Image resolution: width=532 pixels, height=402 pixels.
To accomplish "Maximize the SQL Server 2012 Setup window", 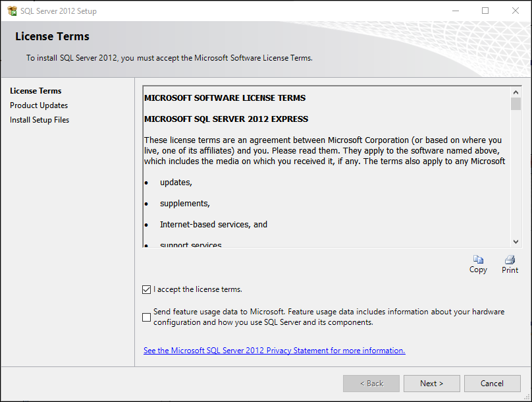I will (485, 11).
